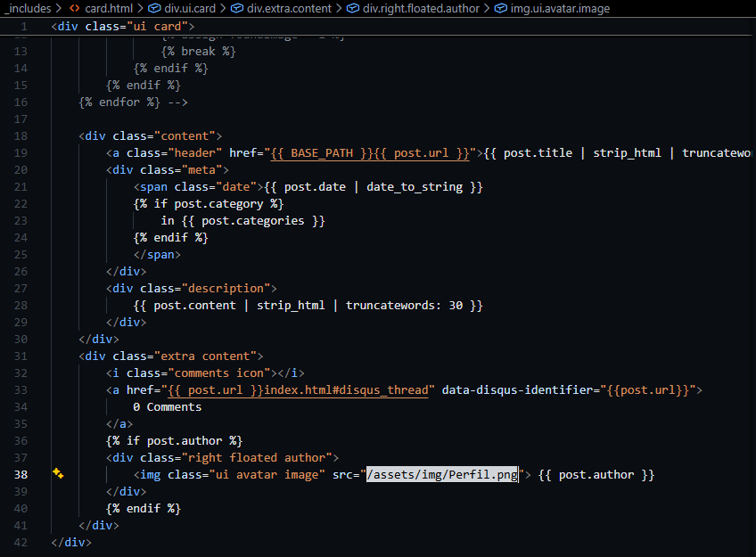Click the underlined BASE_PATH post.url href link

point(369,152)
